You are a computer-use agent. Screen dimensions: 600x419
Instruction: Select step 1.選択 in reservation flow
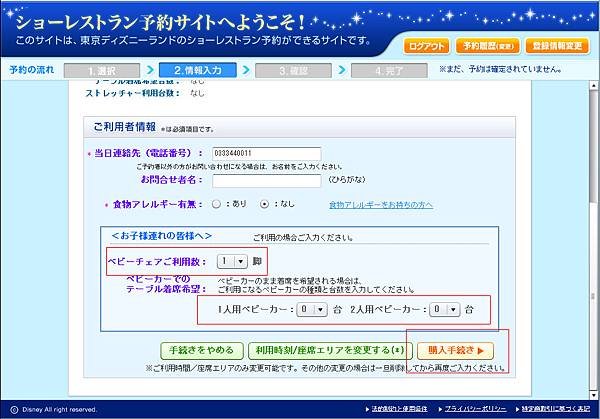point(102,71)
